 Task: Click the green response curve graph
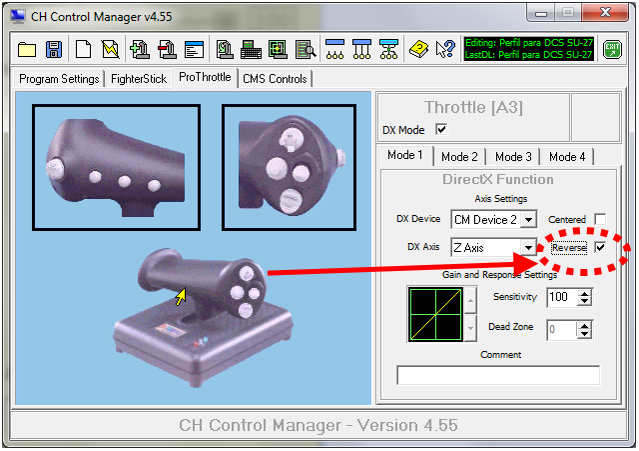(433, 313)
